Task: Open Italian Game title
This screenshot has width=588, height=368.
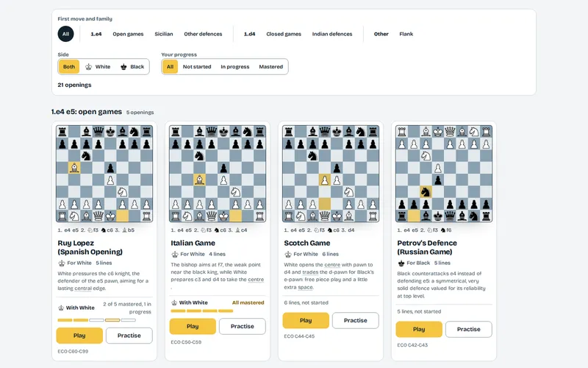Action: (x=193, y=243)
